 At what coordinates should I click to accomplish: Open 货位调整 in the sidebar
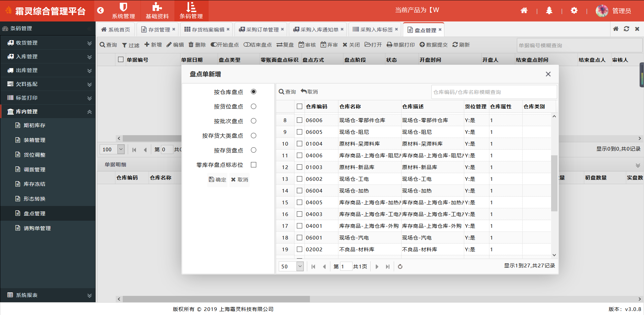(x=35, y=155)
